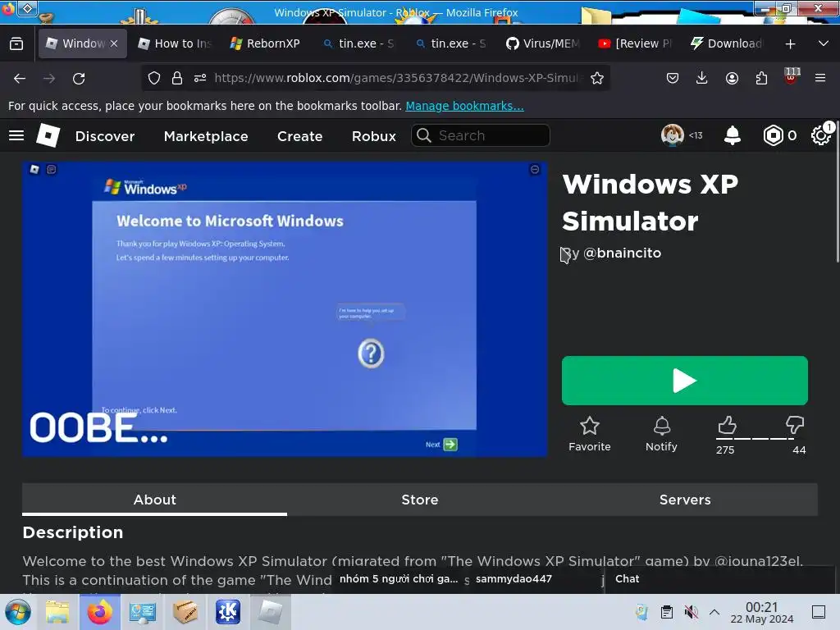
Task: Open Create in Roblox navigation
Action: point(300,136)
